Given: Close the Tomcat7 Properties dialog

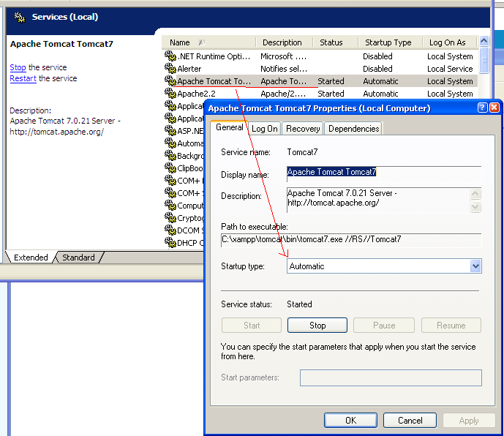Looking at the screenshot, I should pyautogui.click(x=494, y=108).
